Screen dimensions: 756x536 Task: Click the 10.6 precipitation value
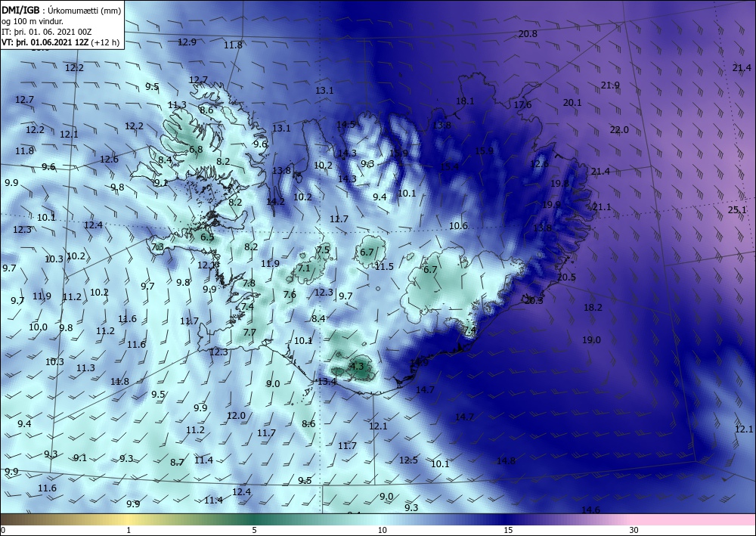tap(458, 225)
